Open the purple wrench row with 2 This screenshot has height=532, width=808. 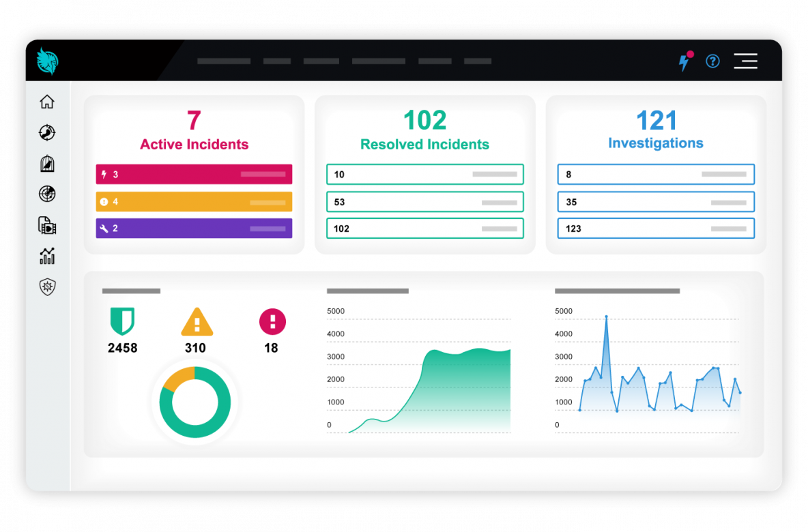194,228
